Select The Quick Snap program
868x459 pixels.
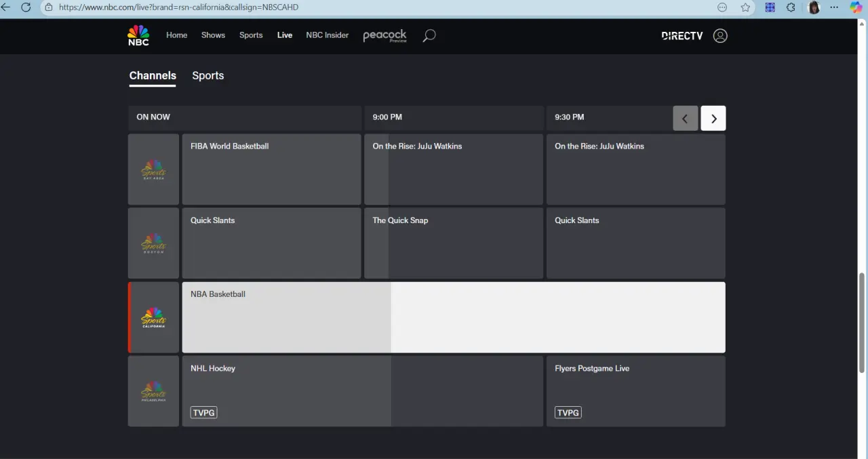pyautogui.click(x=454, y=243)
